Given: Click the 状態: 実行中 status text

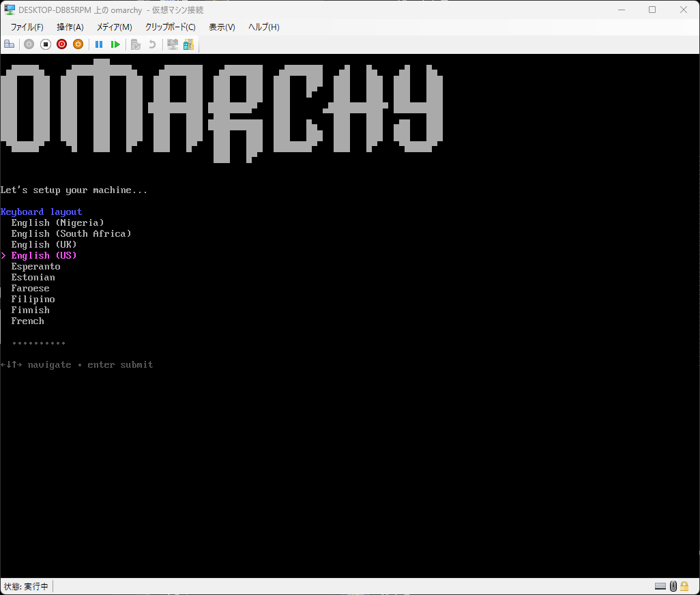Looking at the screenshot, I should (x=26, y=587).
